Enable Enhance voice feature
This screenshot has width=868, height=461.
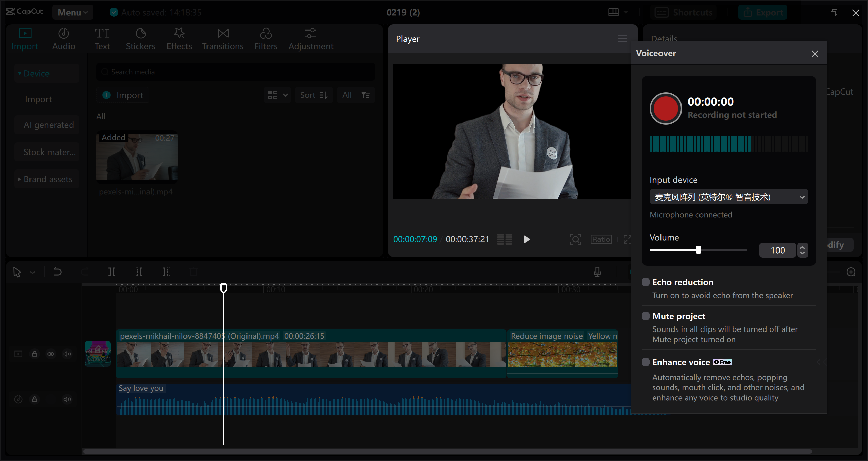(644, 362)
